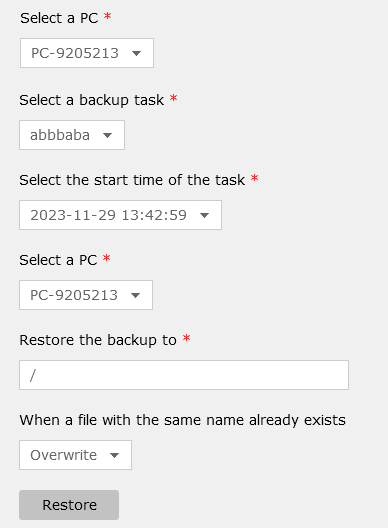The height and width of the screenshot is (528, 388).
Task: Click the Select a PC label below the start time dropdown
Action: (58, 260)
